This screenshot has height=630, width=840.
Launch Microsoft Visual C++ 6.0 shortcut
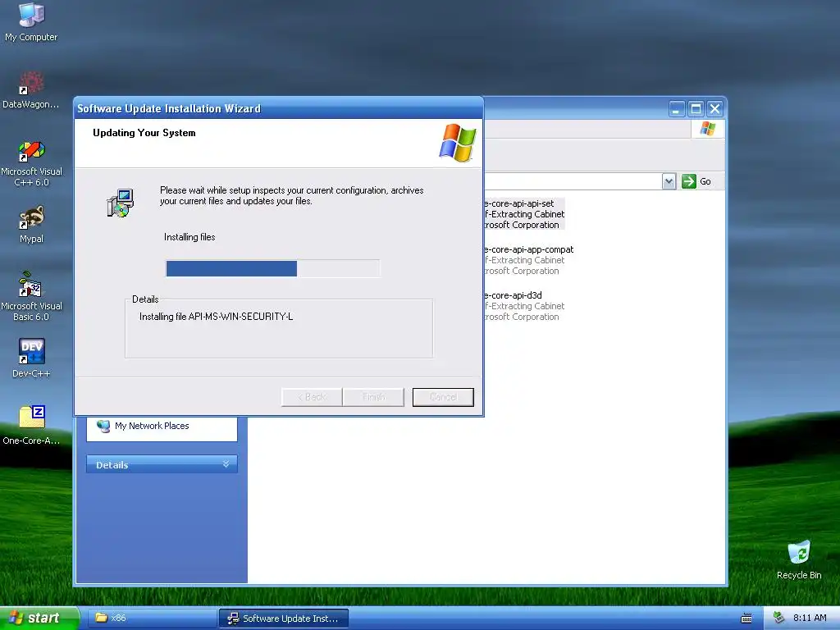[x=31, y=163]
